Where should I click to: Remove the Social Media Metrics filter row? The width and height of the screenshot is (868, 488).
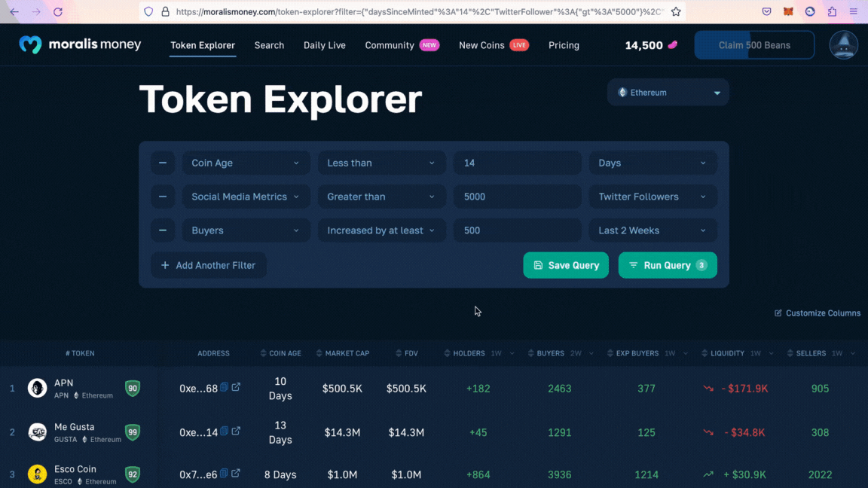pos(163,197)
